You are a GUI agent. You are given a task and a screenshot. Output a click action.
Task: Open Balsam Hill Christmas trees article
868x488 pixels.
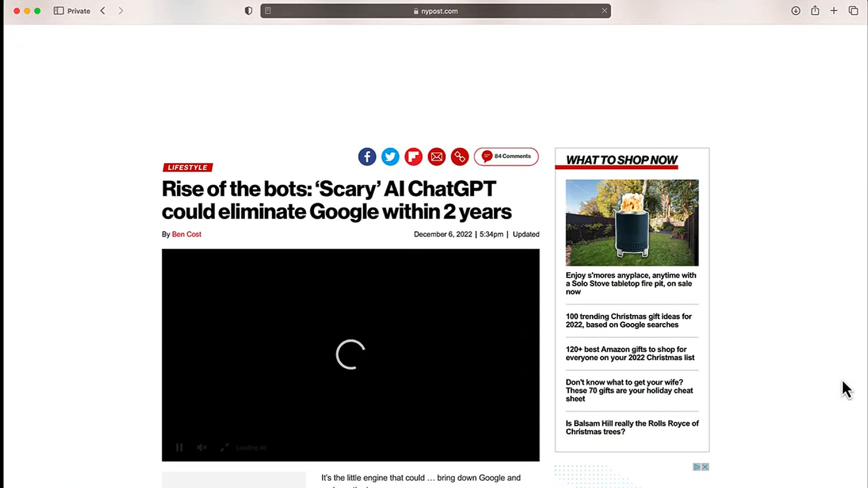point(632,427)
